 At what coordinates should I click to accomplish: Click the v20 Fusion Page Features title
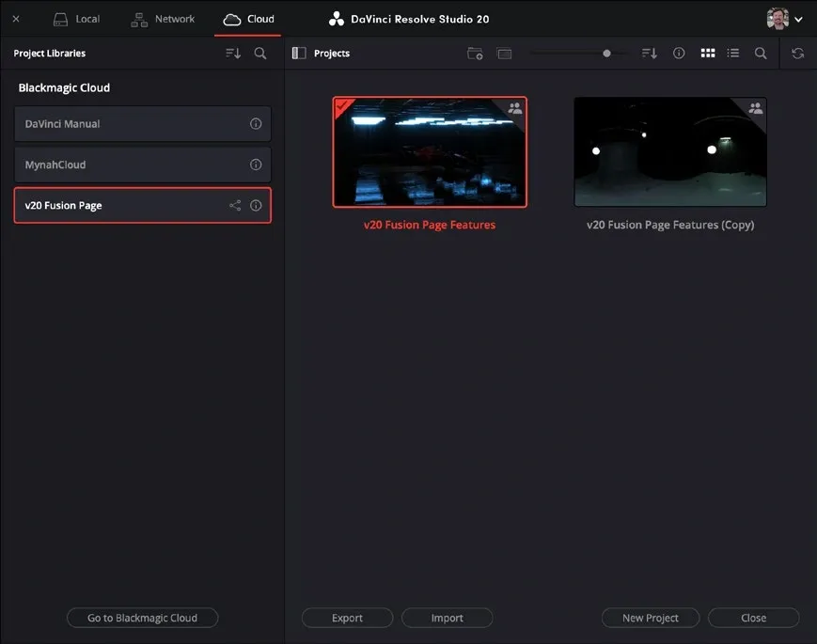coord(430,225)
